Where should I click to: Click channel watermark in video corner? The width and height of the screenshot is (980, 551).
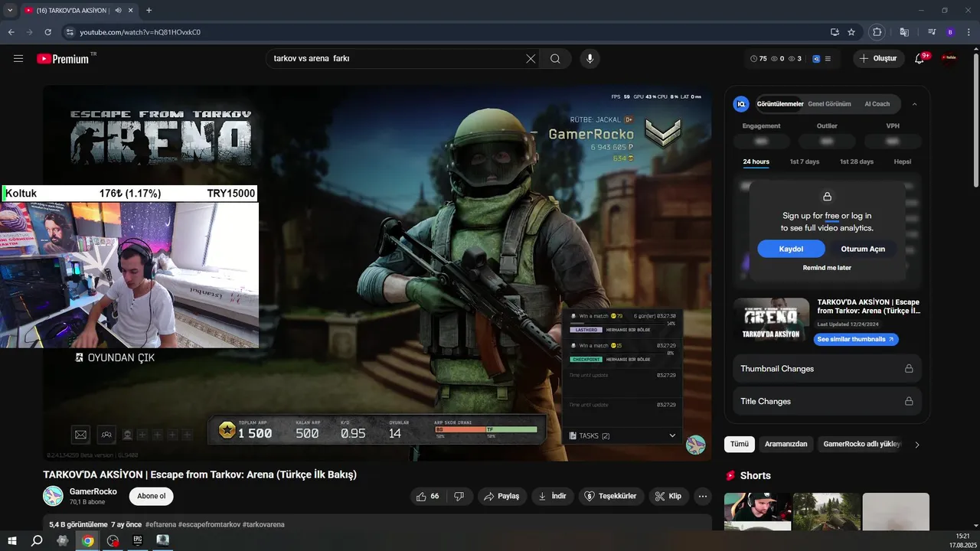[x=695, y=445]
